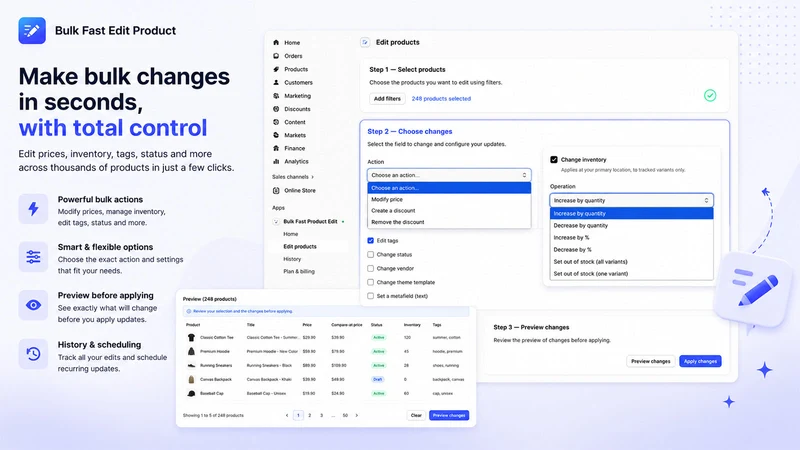This screenshot has width=800, height=450.
Task: Click the Customers person icon
Action: (x=276, y=82)
